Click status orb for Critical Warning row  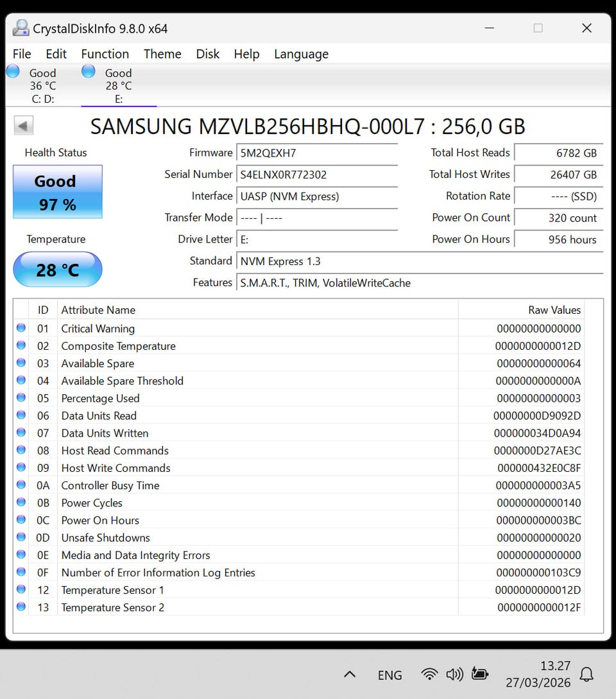tap(21, 328)
